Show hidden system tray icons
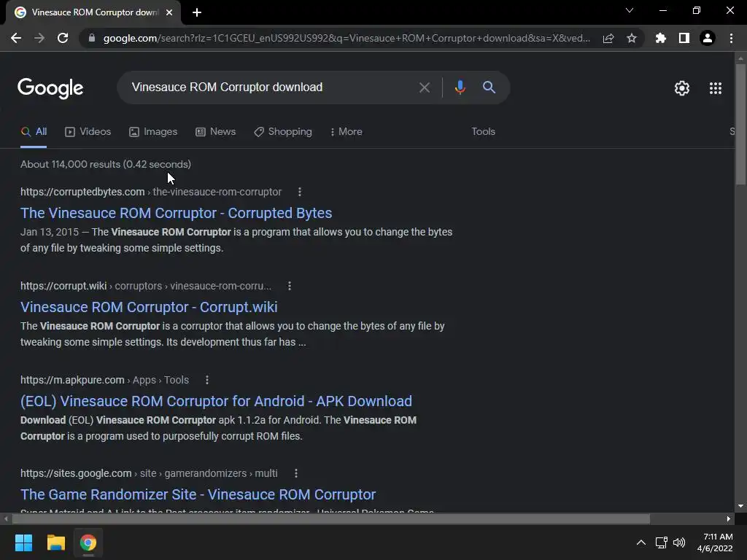 coord(641,542)
